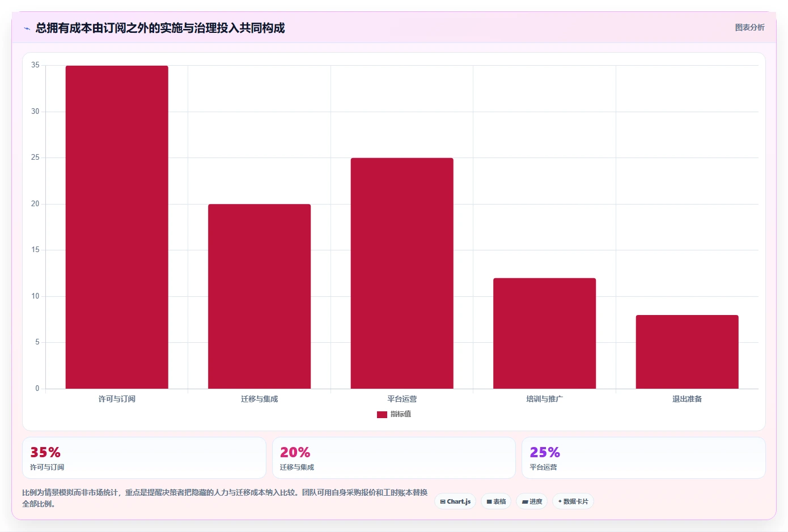Click the chart title 总拥有成本 heading

click(160, 28)
